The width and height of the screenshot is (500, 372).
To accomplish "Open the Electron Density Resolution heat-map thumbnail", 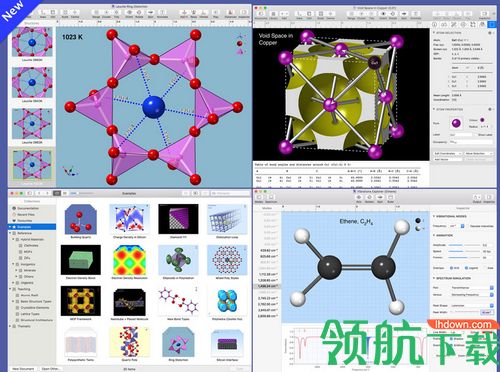I will pos(130,260).
